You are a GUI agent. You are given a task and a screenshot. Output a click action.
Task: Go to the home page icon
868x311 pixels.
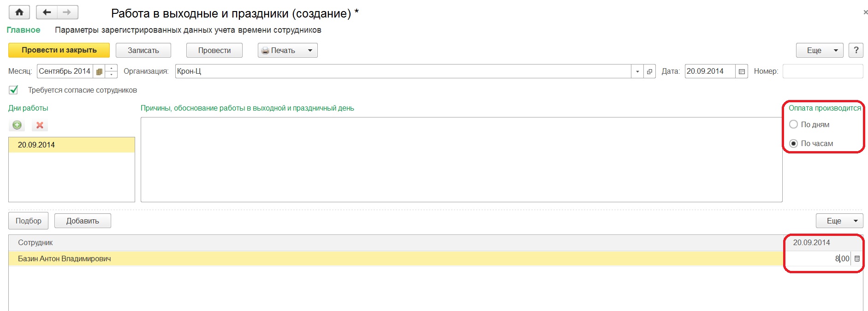coord(19,12)
